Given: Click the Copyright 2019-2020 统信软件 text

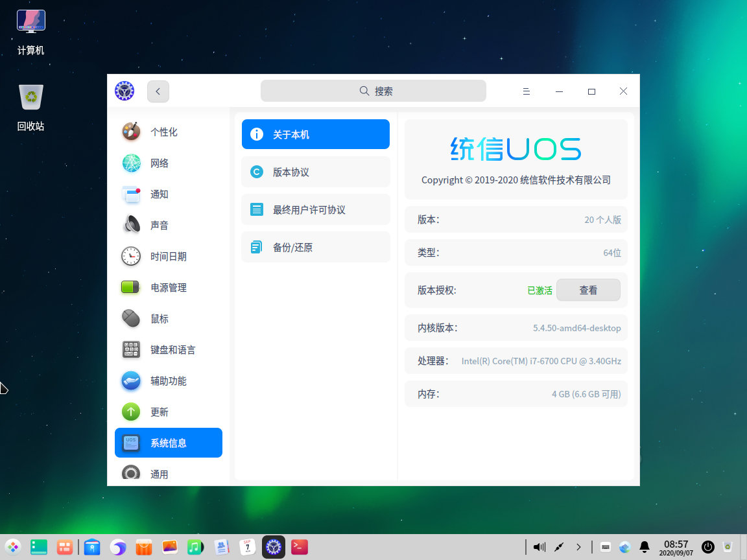Looking at the screenshot, I should tap(516, 180).
